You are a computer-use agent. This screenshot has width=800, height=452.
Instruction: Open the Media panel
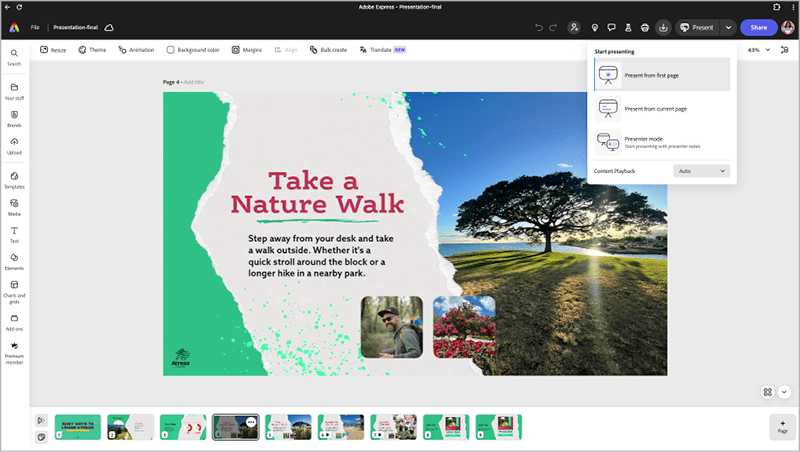[14, 207]
